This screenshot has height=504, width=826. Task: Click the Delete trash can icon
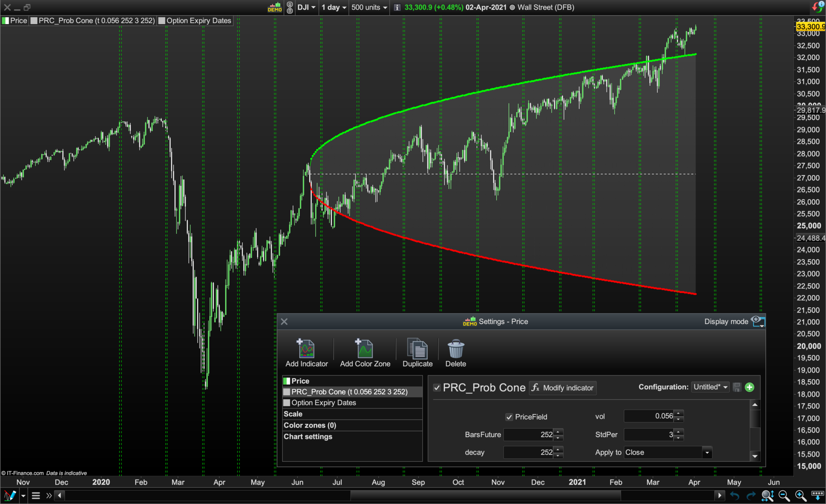click(x=456, y=349)
